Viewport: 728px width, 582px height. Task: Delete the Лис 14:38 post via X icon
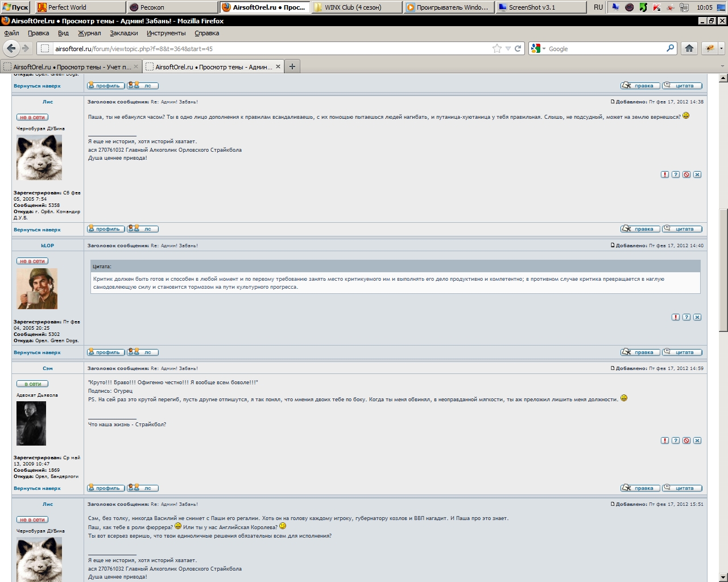tap(697, 174)
